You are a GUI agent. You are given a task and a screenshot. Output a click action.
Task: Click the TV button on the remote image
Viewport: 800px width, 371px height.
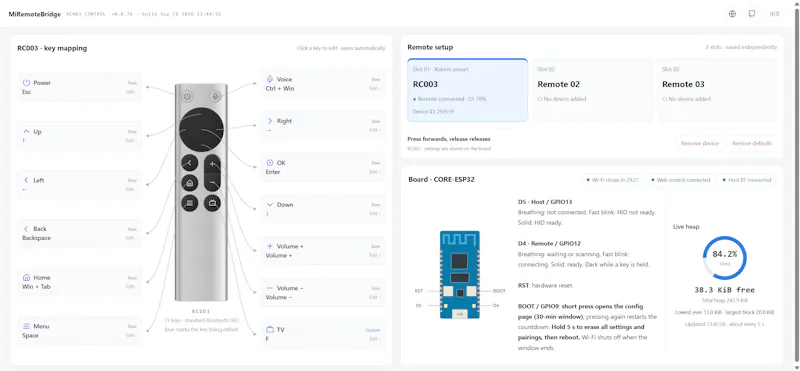coord(212,203)
